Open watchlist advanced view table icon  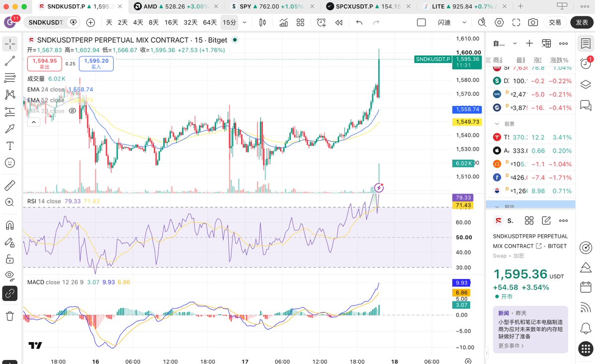(546, 44)
